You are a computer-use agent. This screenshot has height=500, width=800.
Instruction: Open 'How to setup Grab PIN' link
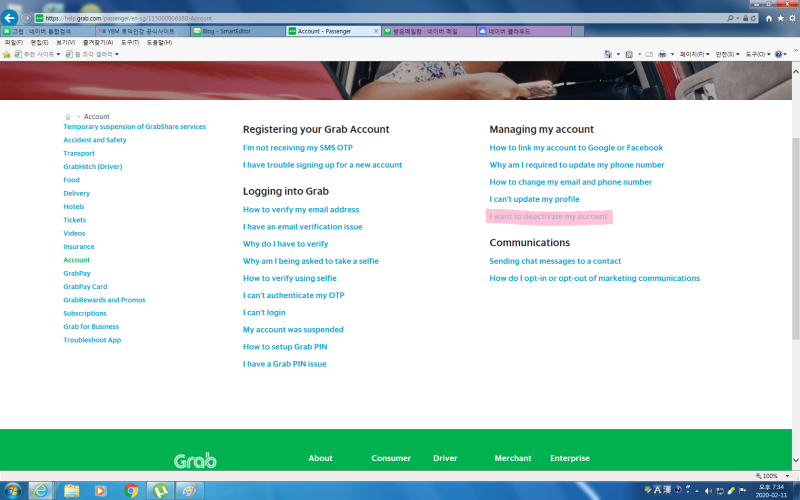coord(285,347)
